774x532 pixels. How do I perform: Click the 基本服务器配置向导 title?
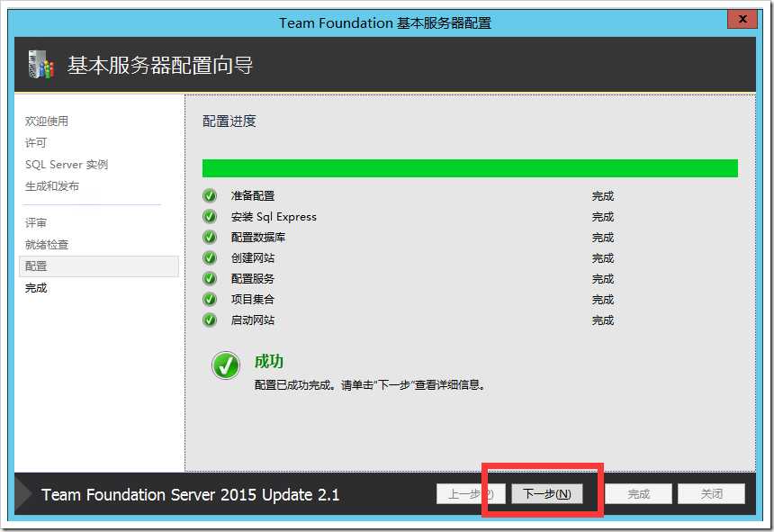pyautogui.click(x=160, y=65)
